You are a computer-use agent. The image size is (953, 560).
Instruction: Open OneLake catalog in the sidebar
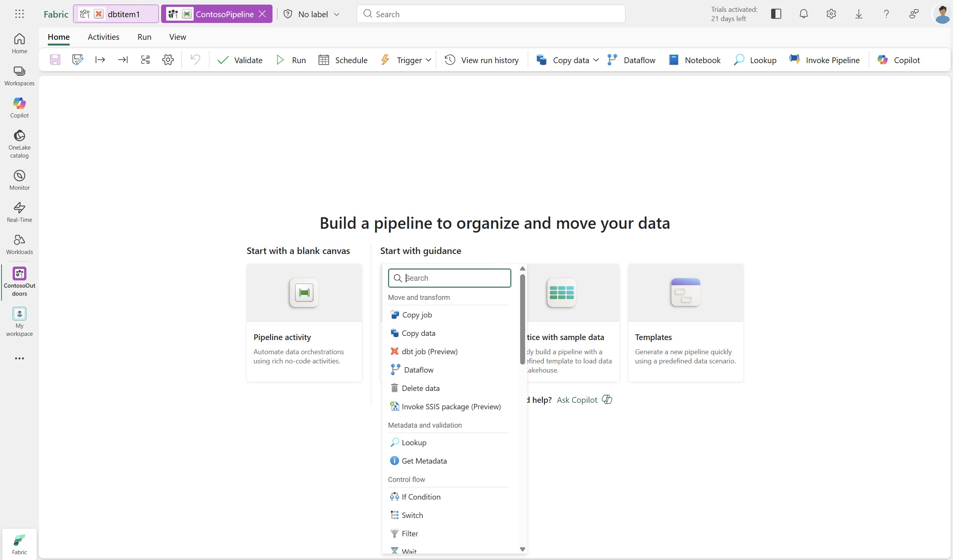pyautogui.click(x=20, y=144)
